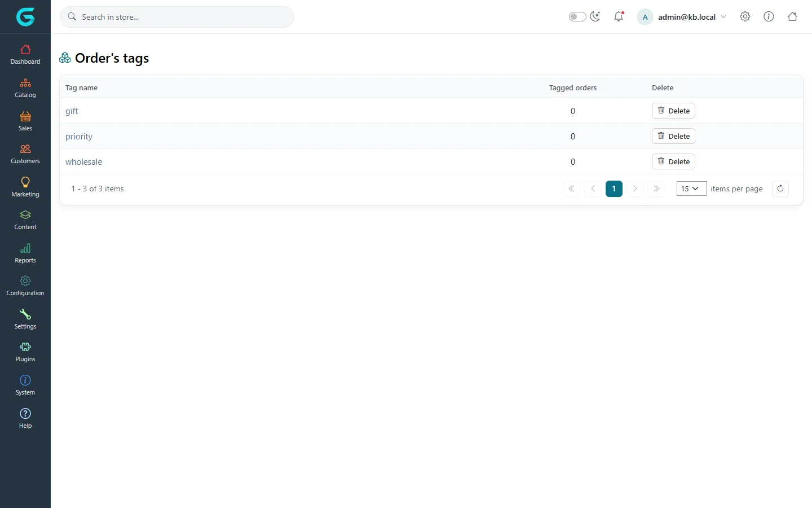Open the Reports chart menu

25,253
